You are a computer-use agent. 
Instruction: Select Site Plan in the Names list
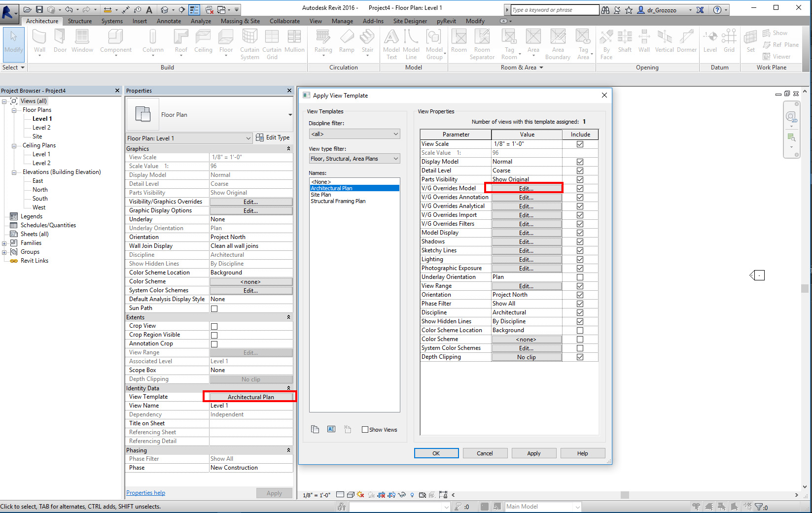click(x=321, y=195)
